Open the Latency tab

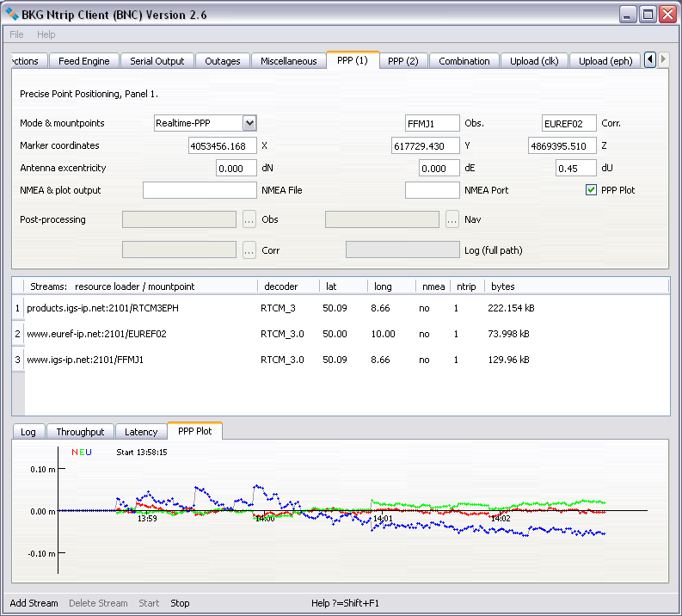[141, 432]
